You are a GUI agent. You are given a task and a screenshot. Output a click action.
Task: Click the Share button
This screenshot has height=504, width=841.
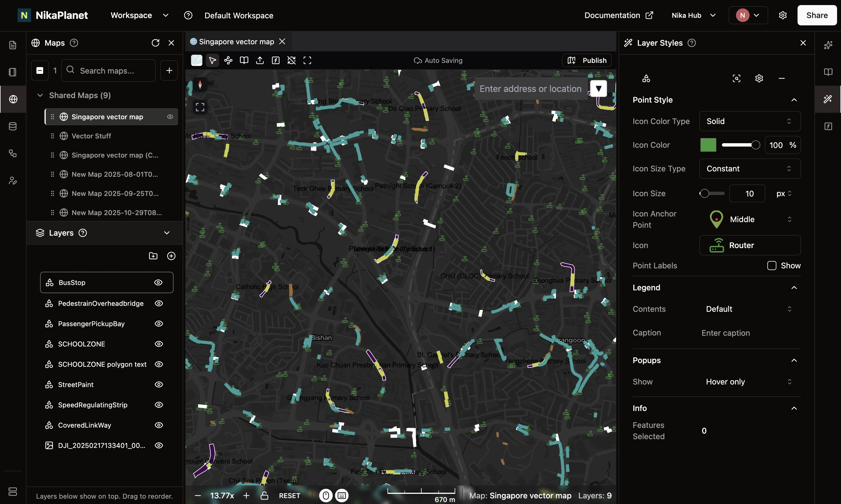coord(816,15)
